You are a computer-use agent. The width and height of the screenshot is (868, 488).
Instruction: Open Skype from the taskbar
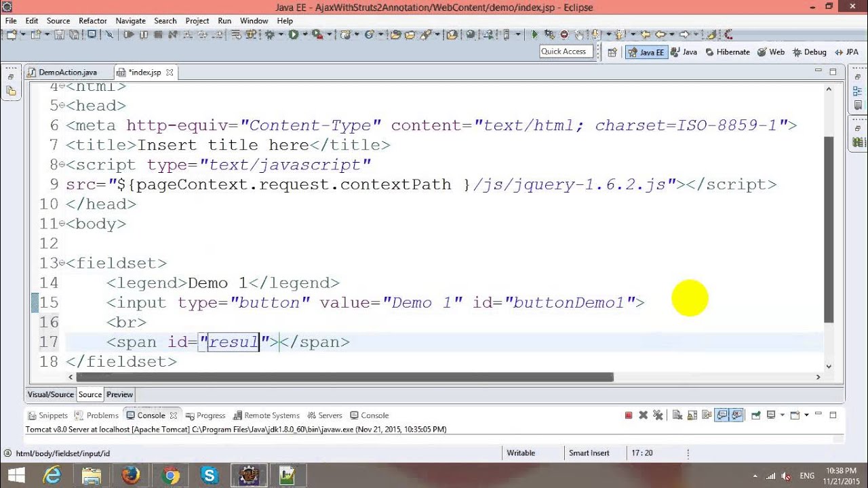click(210, 475)
